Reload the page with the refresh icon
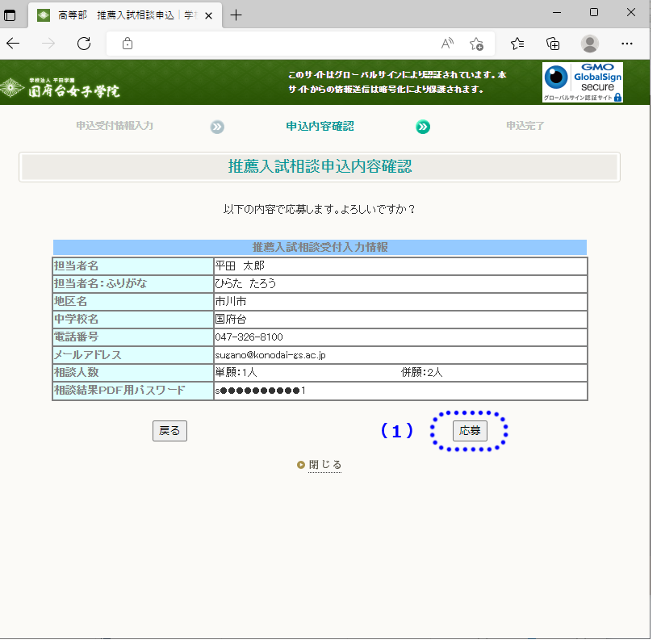 pyautogui.click(x=83, y=44)
